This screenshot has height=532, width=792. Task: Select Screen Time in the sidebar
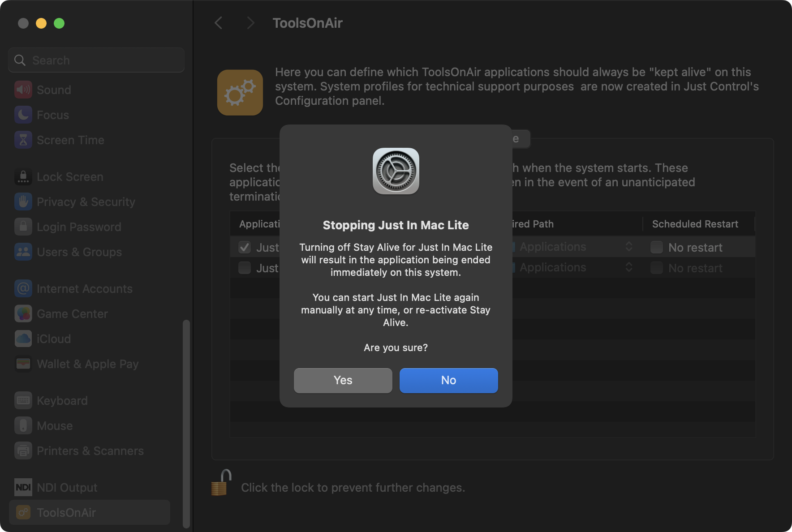90,140
